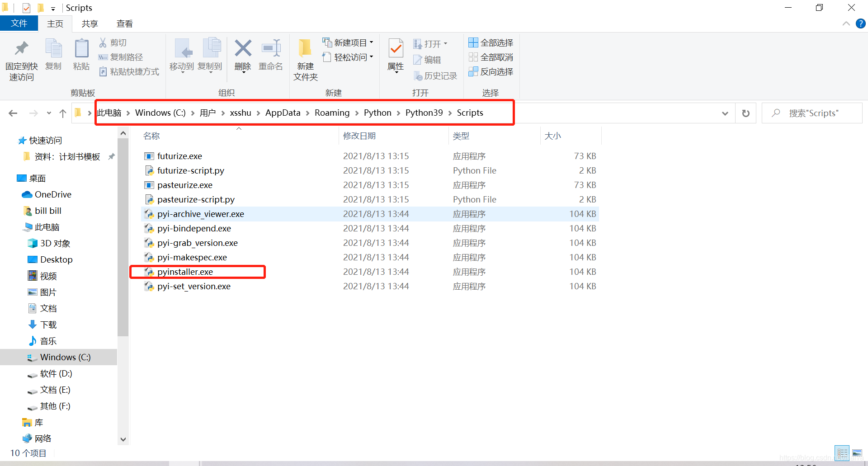This screenshot has width=868, height=466.
Task: Open Music (音乐) in the sidebar
Action: pos(48,341)
